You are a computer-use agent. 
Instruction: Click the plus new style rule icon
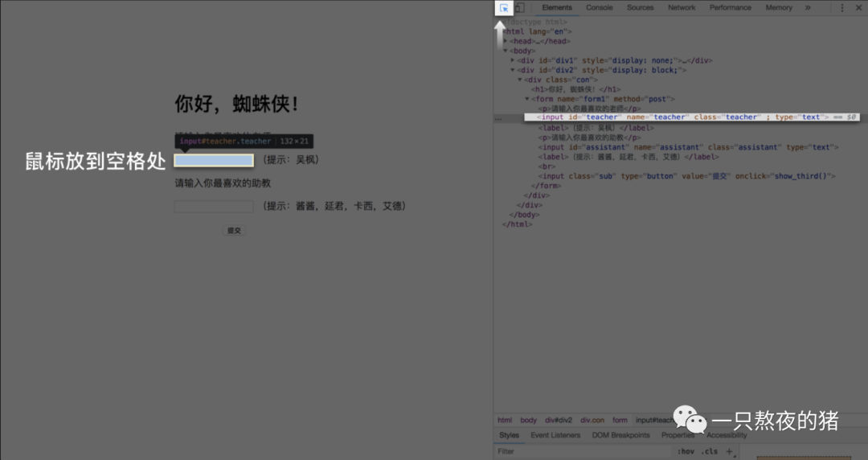[x=729, y=451]
